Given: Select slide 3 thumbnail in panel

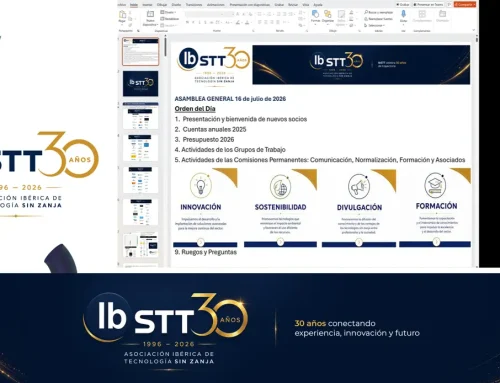Looking at the screenshot, I should [141, 116].
